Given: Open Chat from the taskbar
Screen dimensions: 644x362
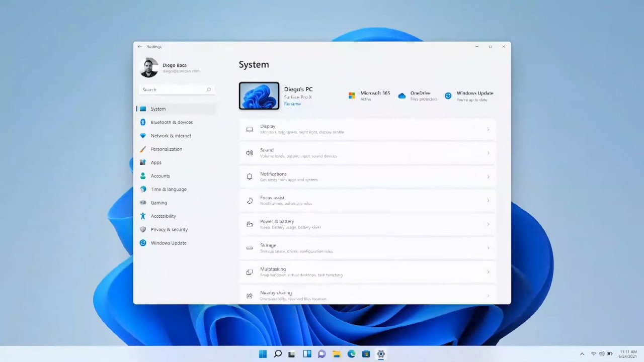Looking at the screenshot, I should 322,354.
